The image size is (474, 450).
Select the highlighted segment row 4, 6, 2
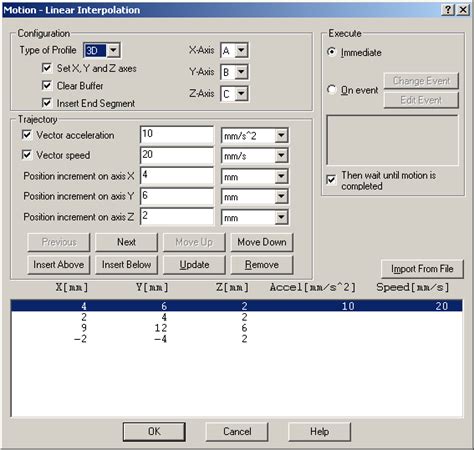click(237, 306)
